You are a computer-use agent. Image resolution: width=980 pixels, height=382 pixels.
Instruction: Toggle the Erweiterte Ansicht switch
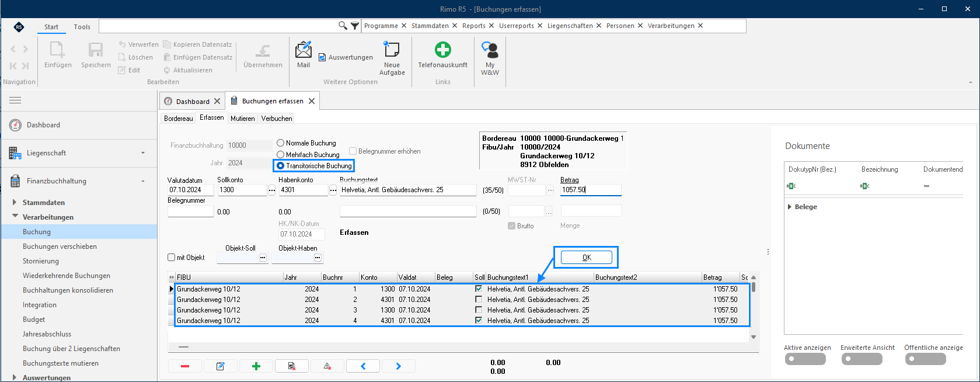[862, 359]
